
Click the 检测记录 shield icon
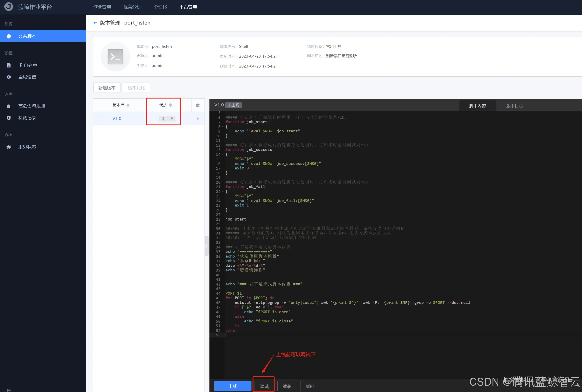[9, 118]
